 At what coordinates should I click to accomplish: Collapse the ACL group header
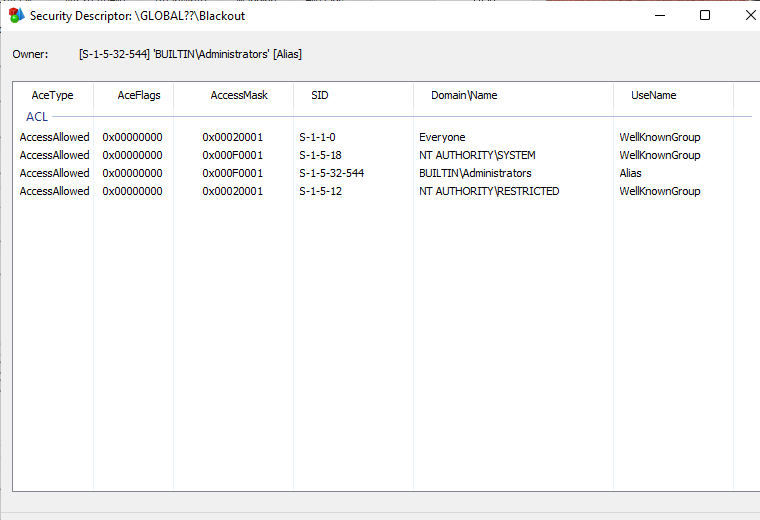click(37, 117)
